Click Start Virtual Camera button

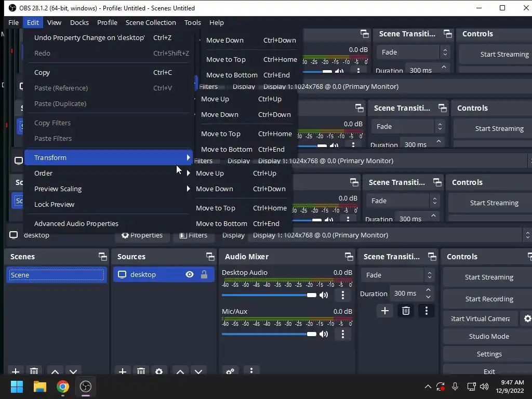481,318
